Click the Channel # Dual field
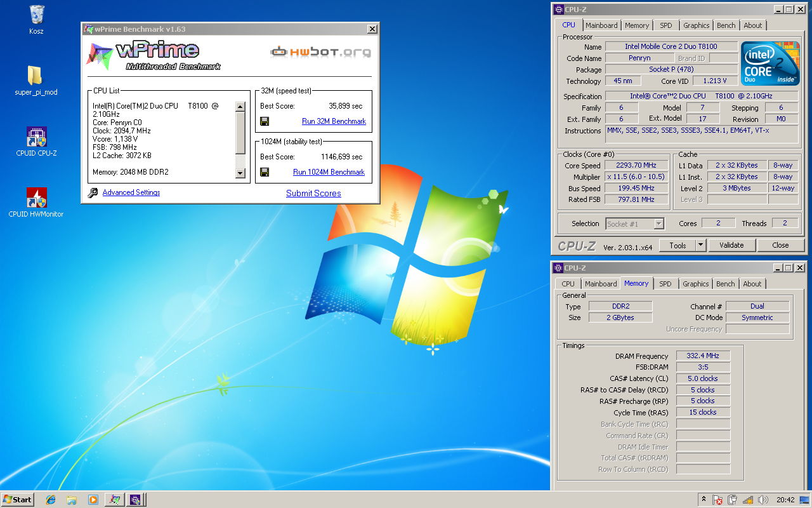 [x=757, y=306]
